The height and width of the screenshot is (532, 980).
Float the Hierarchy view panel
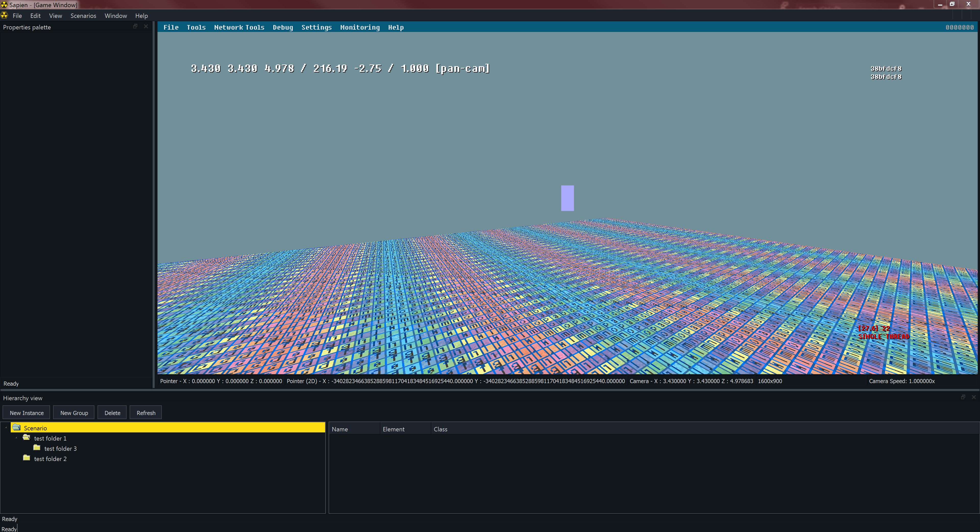tap(963, 397)
